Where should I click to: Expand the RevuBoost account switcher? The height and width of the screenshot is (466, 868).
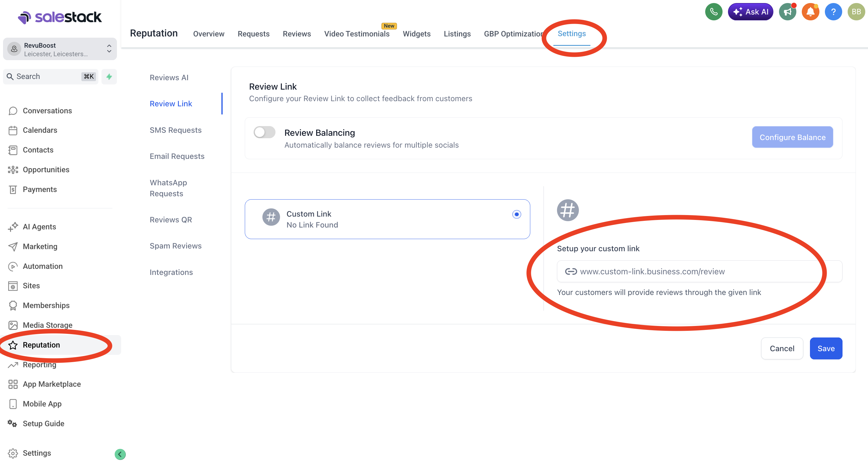point(60,49)
